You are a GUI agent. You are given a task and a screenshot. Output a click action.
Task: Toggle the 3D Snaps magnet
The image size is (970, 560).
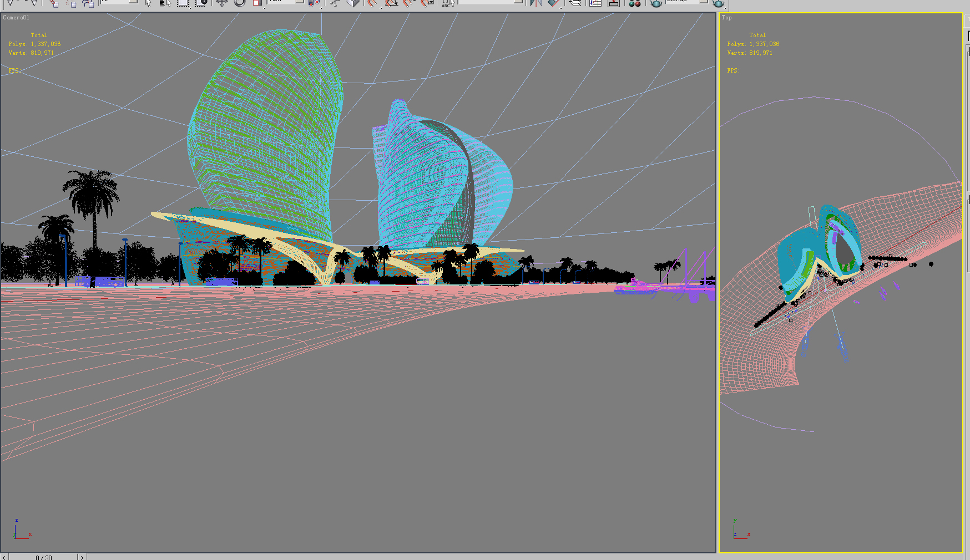(372, 3)
